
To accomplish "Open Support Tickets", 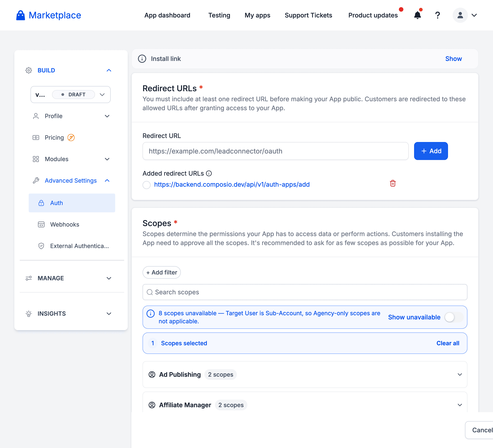I will 308,15.
